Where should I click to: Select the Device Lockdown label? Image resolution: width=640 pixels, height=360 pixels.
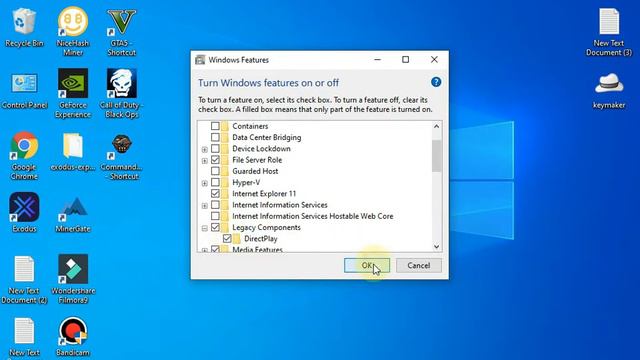point(261,149)
